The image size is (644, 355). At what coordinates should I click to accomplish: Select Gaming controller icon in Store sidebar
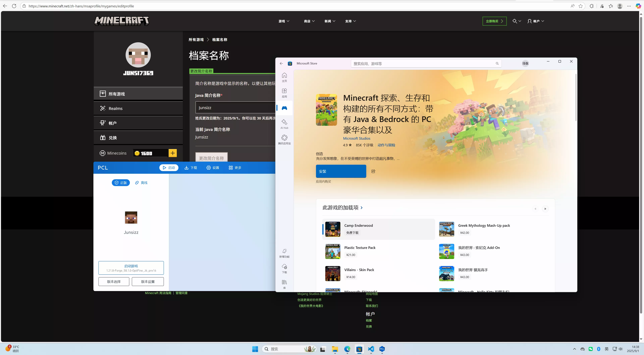click(284, 108)
